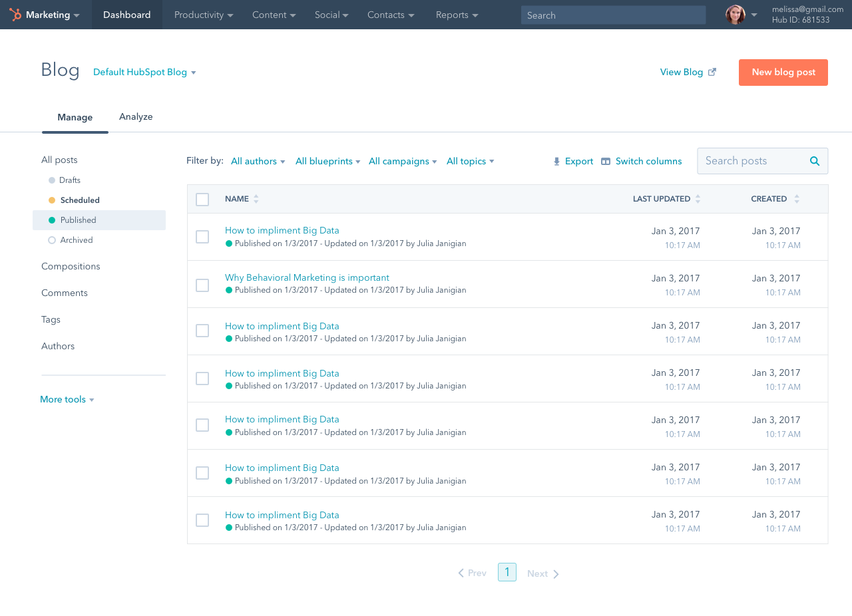852x616 pixels.
Task: Open the Content menu in navbar
Action: (274, 15)
